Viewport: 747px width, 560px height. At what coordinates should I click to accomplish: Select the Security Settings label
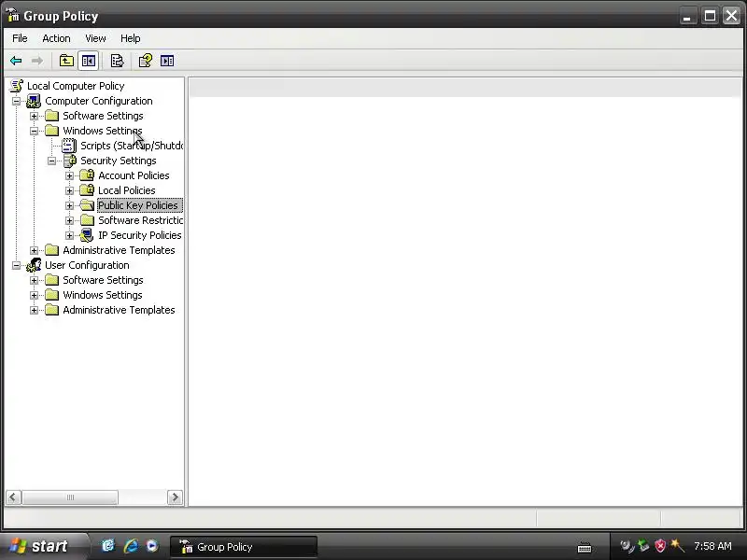[119, 161]
